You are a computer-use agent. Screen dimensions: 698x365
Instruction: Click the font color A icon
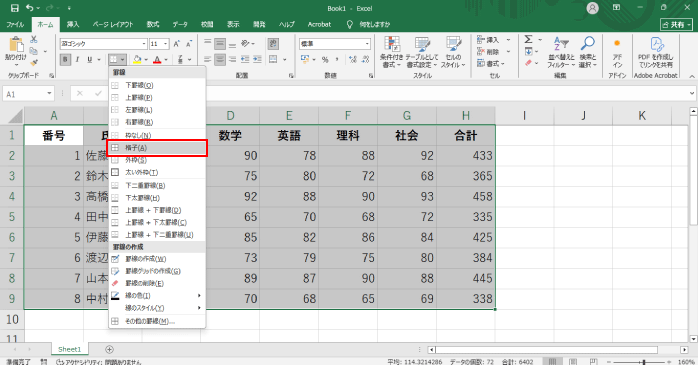coord(157,59)
